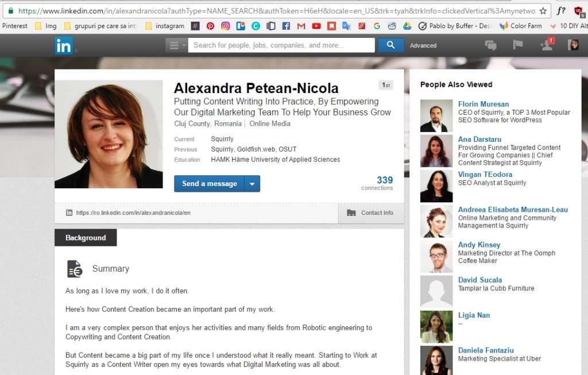
Task: Open the instagram bookmarks folder
Action: click(x=165, y=26)
